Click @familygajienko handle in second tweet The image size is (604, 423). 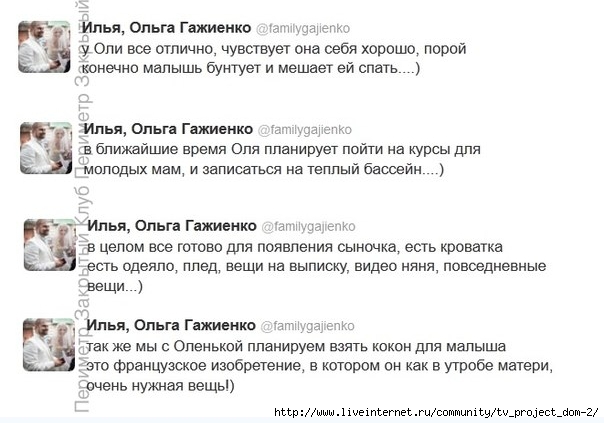[305, 130]
